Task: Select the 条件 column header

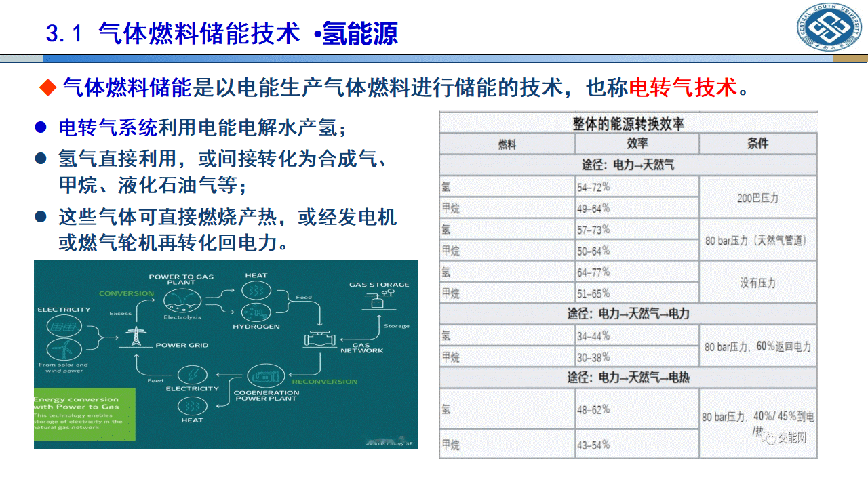Action: click(758, 144)
